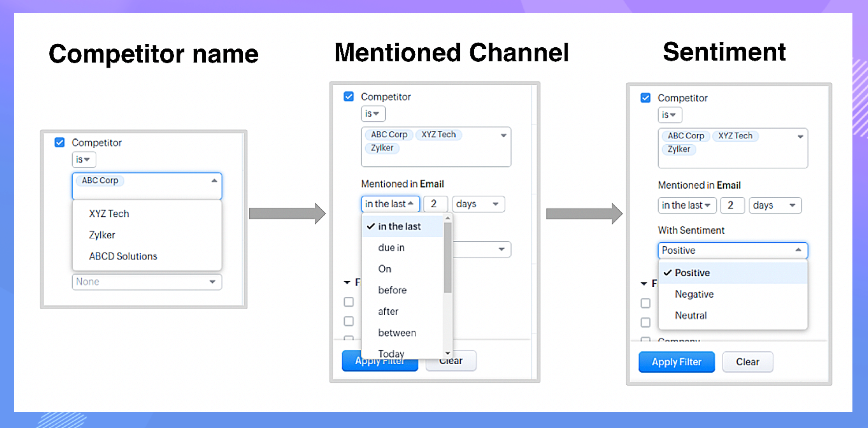Click the number of days field in Sentiment panel
Viewport: 868px width, 428px height.
click(x=732, y=205)
